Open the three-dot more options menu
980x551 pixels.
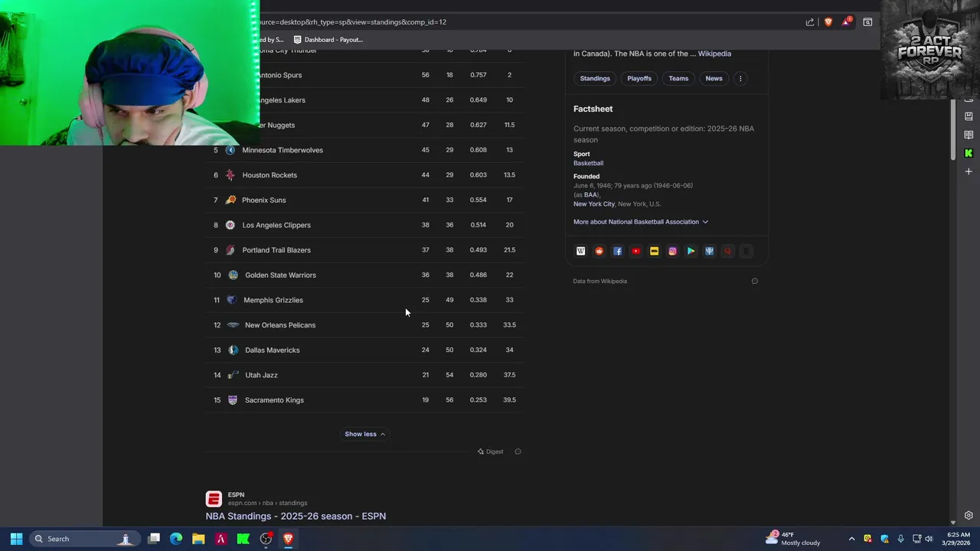click(740, 78)
